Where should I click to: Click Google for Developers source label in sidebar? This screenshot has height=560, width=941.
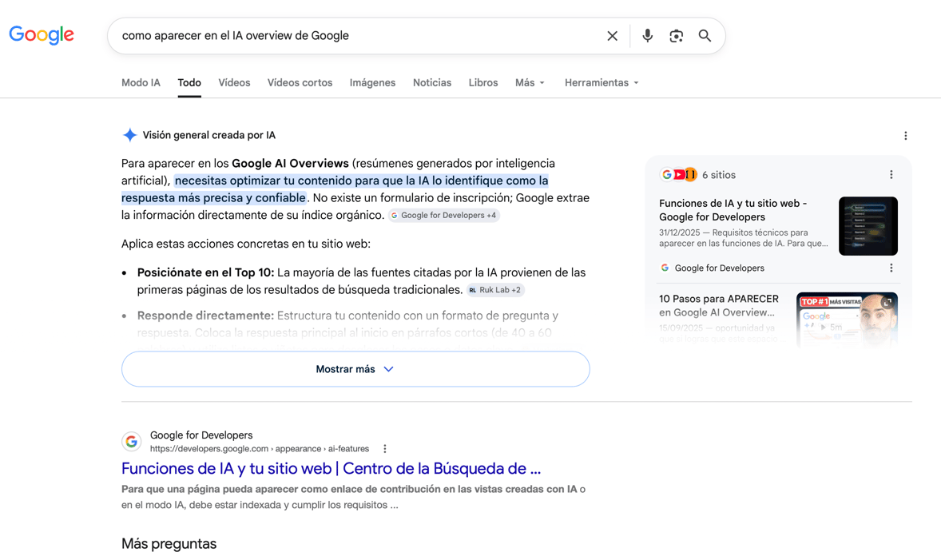point(719,268)
